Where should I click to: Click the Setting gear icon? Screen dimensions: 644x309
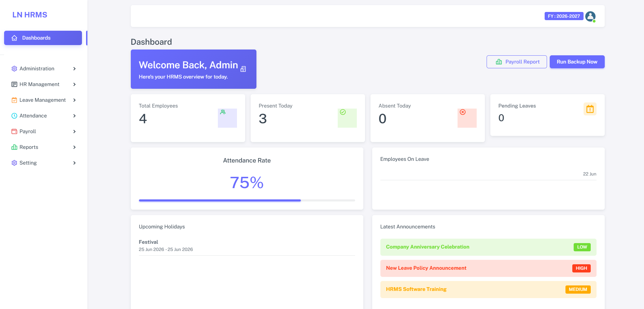click(14, 163)
